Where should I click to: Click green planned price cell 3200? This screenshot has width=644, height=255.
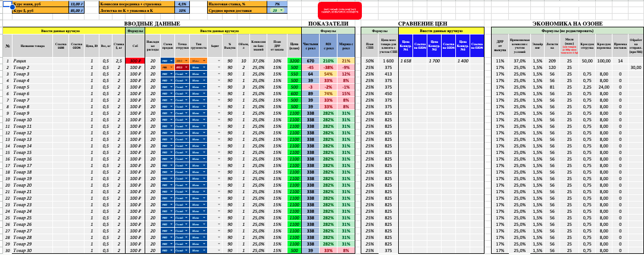294,61
